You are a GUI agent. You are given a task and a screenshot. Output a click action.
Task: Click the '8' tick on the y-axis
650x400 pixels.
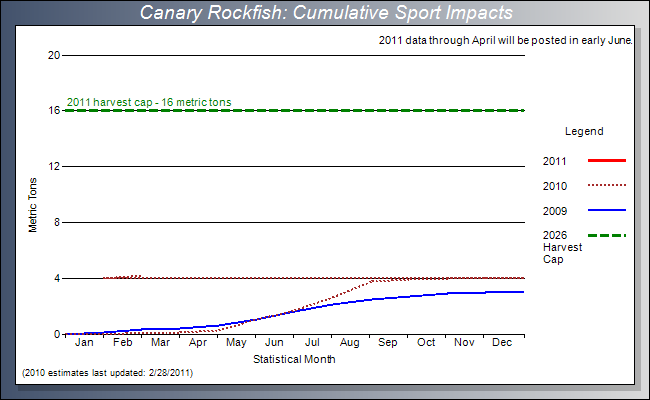click(x=56, y=222)
